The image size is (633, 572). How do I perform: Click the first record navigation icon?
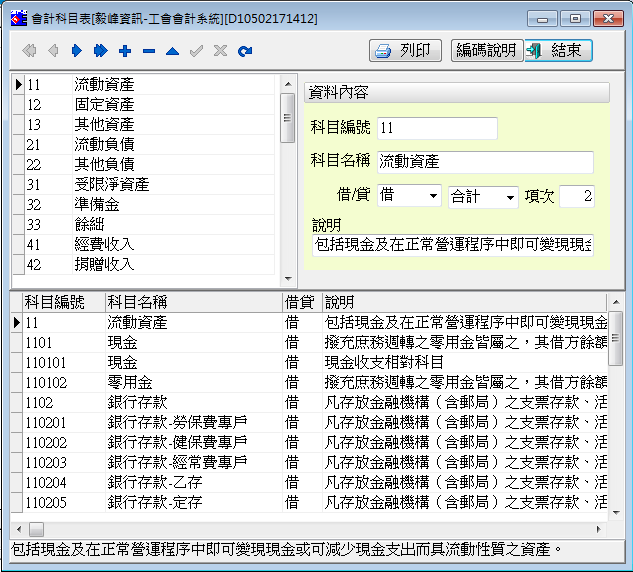[x=28, y=50]
